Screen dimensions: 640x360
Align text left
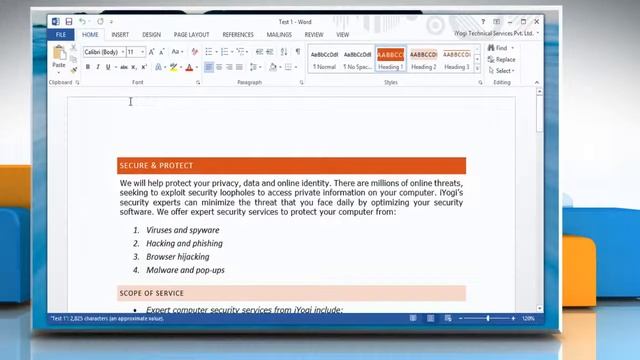pyautogui.click(x=209, y=67)
